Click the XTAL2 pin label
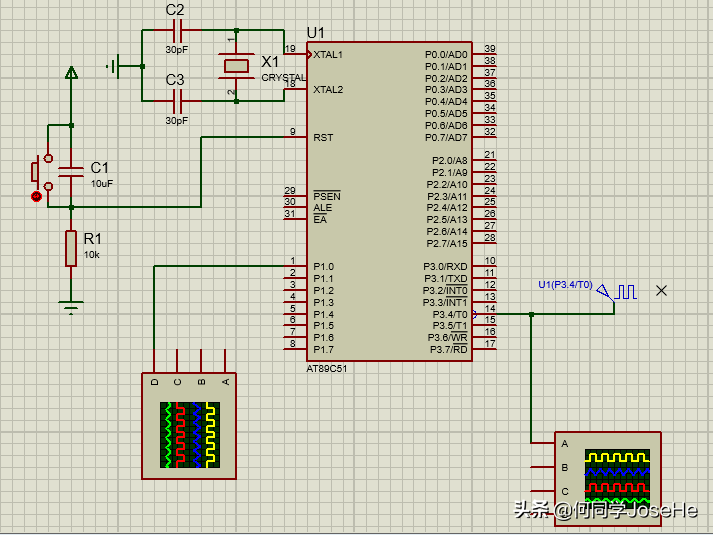The image size is (713, 535). coord(328,90)
